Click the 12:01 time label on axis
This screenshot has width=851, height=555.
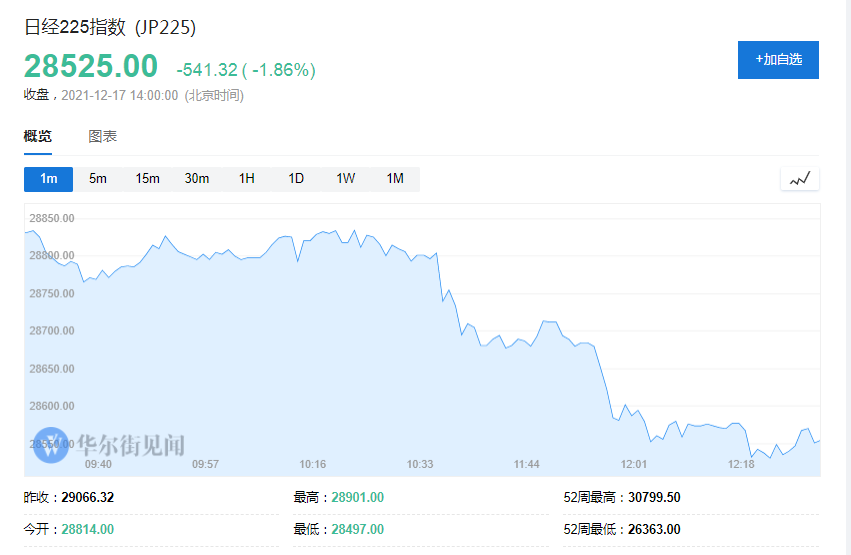point(634,464)
